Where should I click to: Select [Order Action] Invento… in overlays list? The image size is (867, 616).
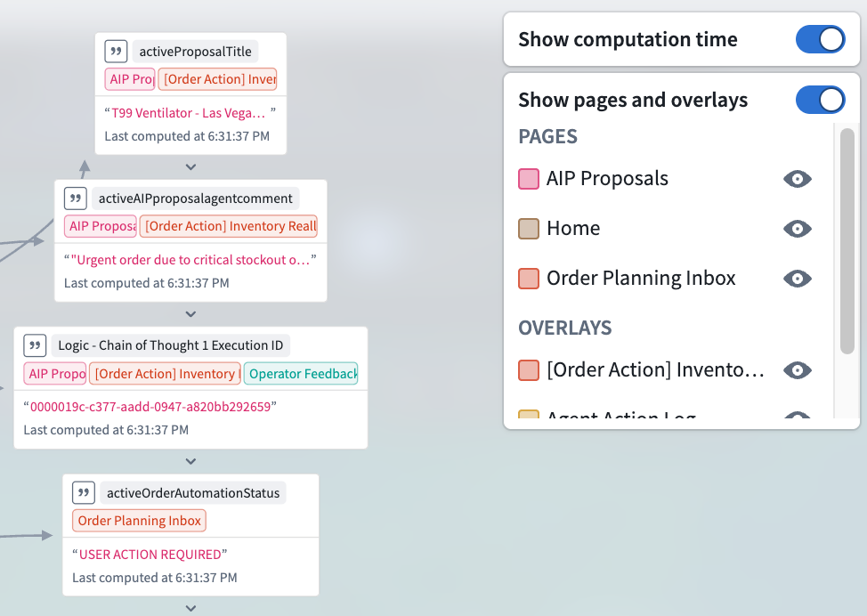(x=655, y=370)
